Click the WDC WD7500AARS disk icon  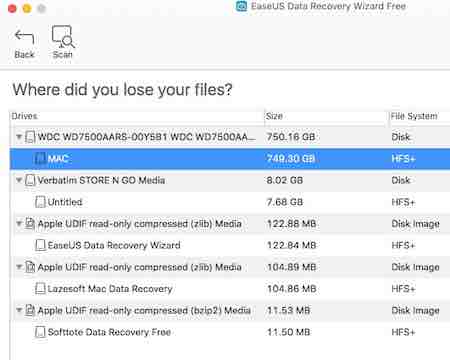point(30,137)
